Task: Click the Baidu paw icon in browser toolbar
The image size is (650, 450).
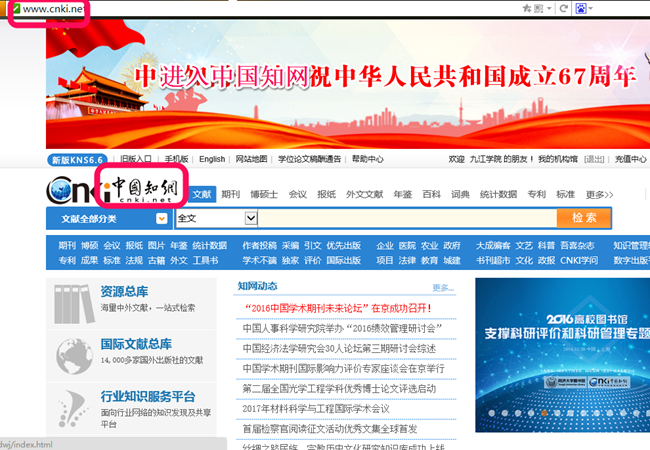Action: tap(581, 8)
